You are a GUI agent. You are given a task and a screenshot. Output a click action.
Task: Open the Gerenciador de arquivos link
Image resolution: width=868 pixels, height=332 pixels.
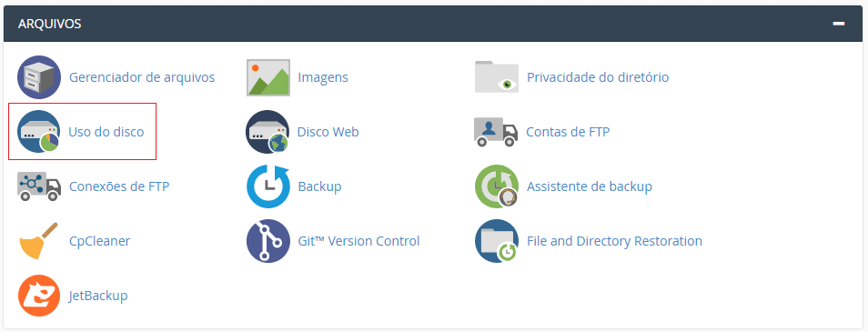(x=142, y=77)
